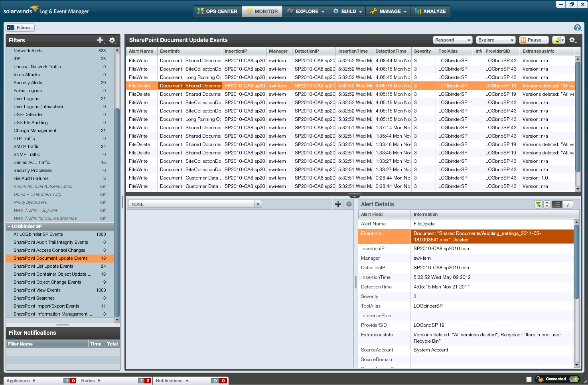Restore down the application window
588x385 pixels.
[x=572, y=4]
